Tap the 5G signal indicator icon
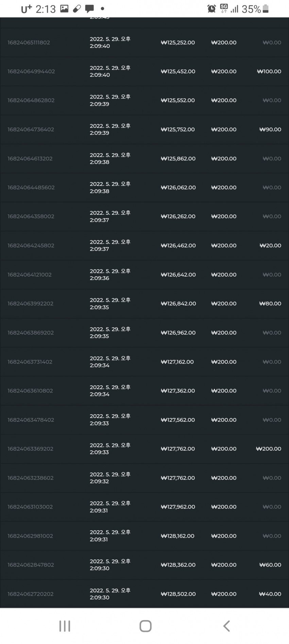 click(224, 8)
